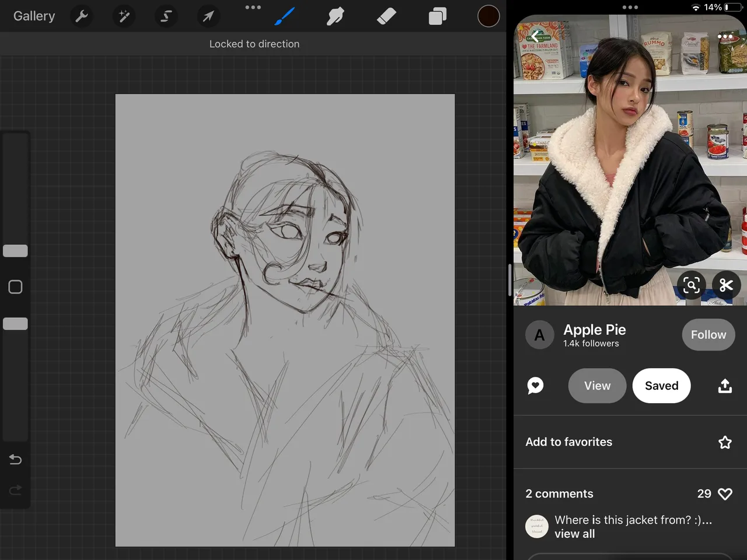Tap the heart reaction bubble icon

click(x=535, y=386)
